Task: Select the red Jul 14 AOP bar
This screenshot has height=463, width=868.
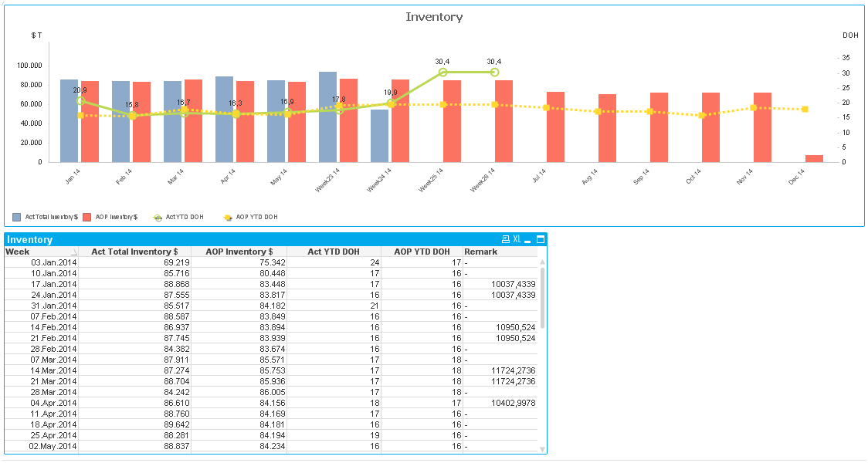Action: [556, 127]
